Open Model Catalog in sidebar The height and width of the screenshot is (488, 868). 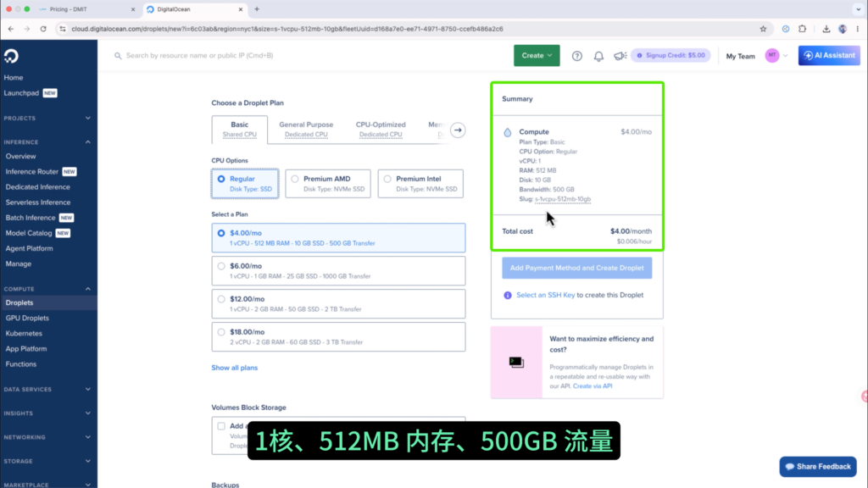(x=29, y=234)
